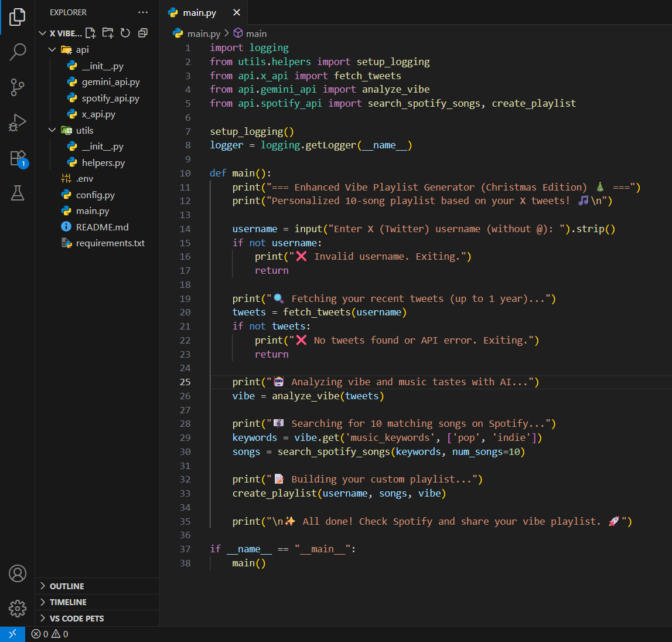The height and width of the screenshot is (642, 672).
Task: Click the Accounts icon
Action: click(18, 573)
